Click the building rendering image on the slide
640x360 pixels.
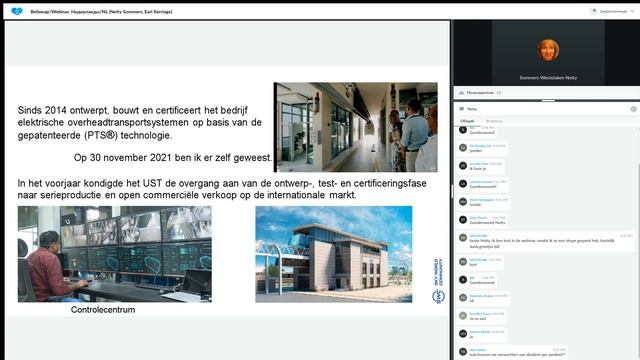[334, 254]
